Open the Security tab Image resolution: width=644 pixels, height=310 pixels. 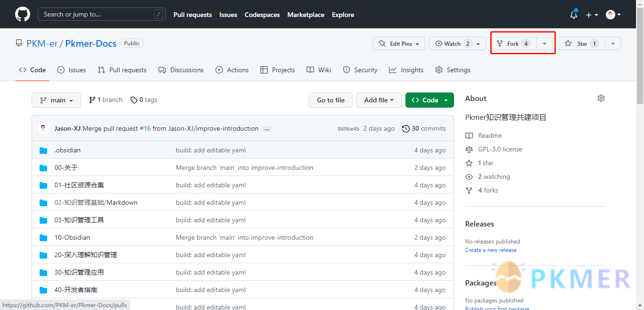[x=360, y=70]
